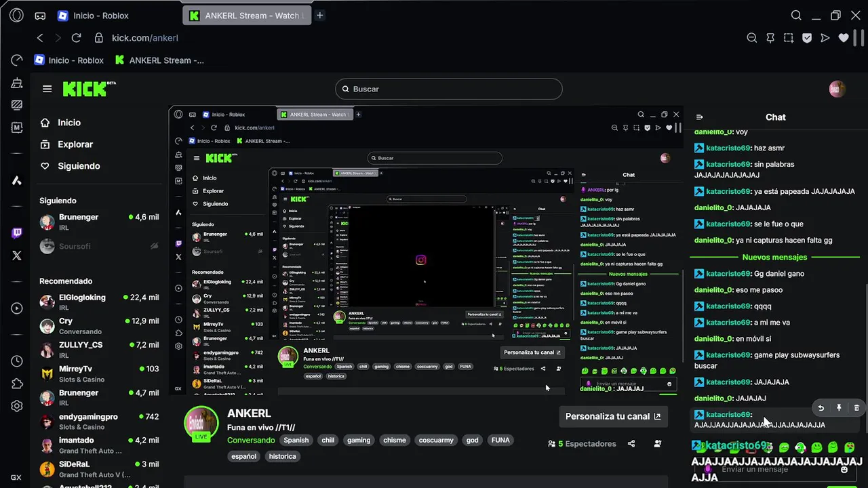Viewport: 868px width, 488px height.
Task: Click the add-user icon beside share
Action: (658, 444)
